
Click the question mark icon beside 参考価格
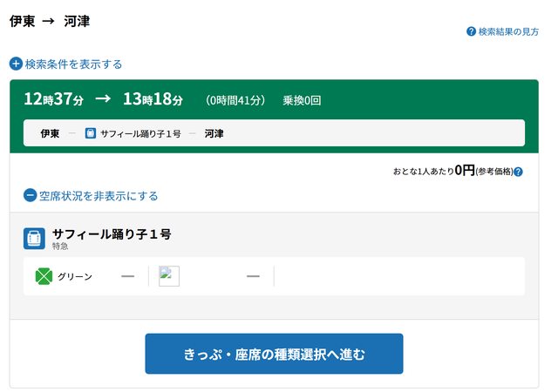point(518,172)
